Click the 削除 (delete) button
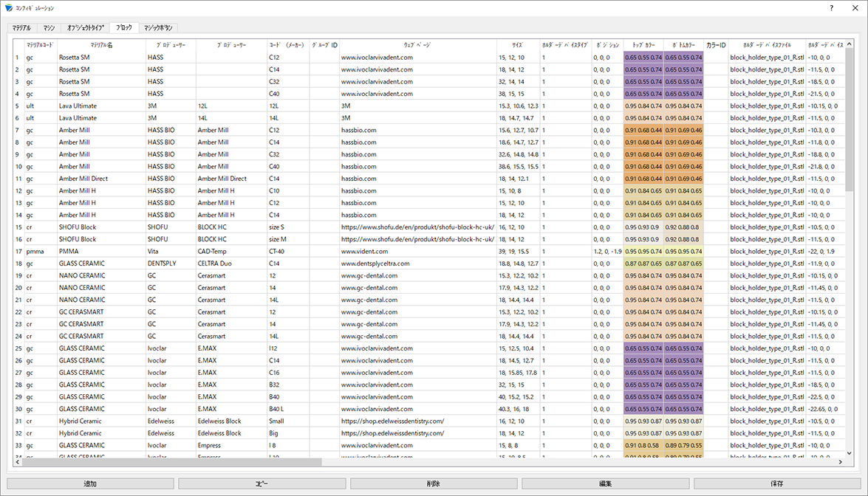 coord(434,484)
